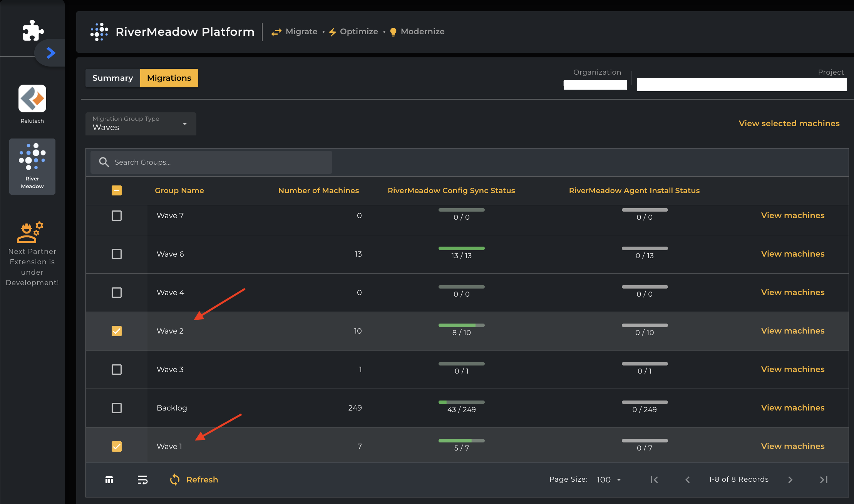Check the Wave 7 row checkbox
Viewport: 854px width, 504px height.
[117, 215]
